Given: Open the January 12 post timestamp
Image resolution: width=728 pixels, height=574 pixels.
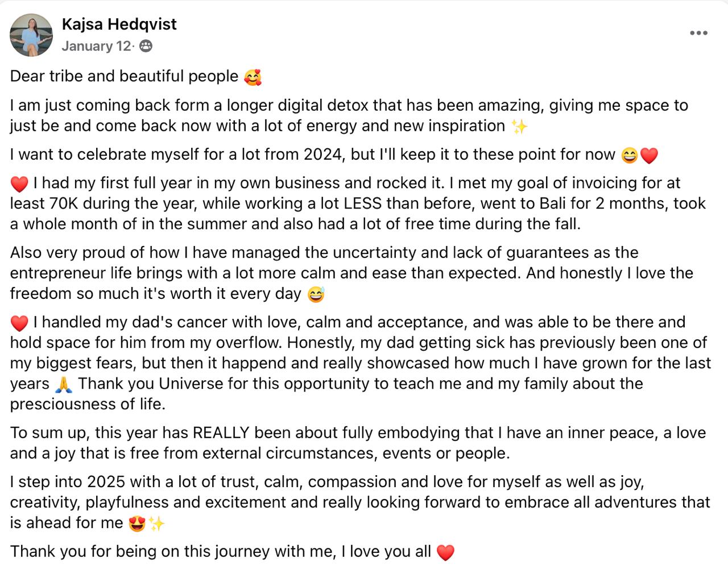Looking at the screenshot, I should [x=96, y=47].
